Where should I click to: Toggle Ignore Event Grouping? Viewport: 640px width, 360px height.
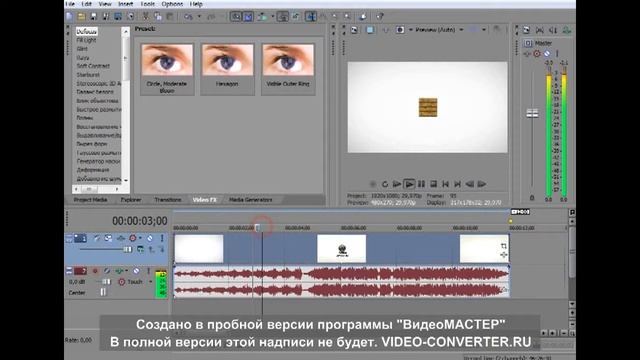click(x=295, y=17)
